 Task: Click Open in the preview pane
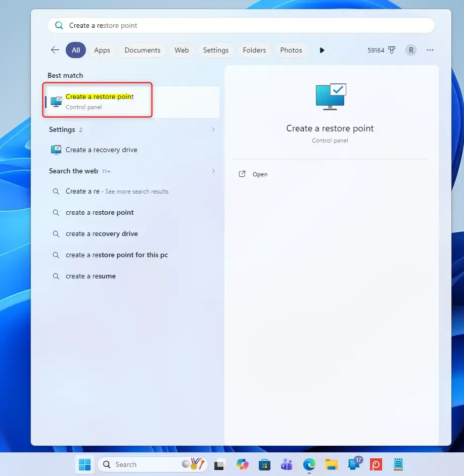point(253,174)
